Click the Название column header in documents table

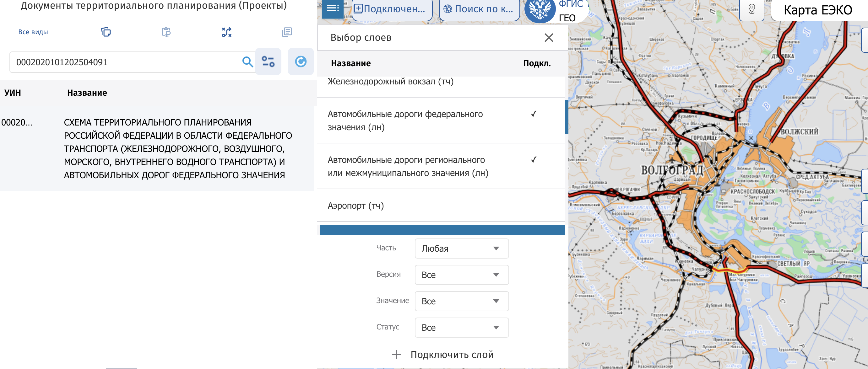coord(87,93)
